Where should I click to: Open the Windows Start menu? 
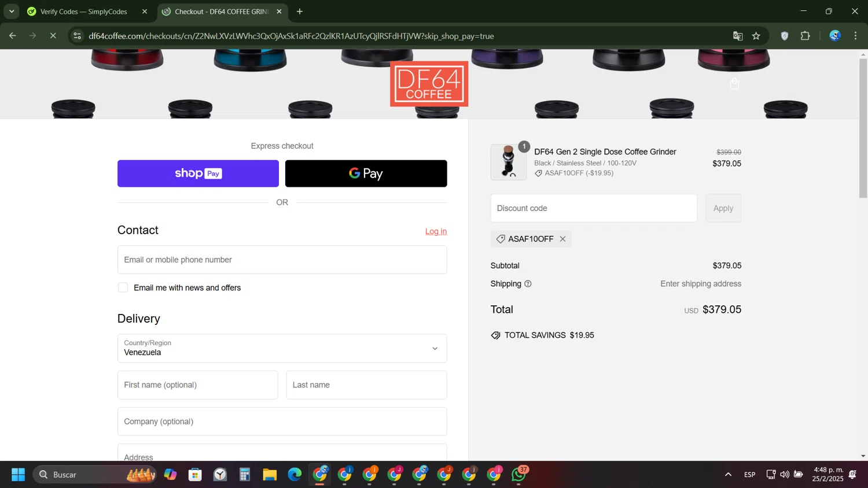[x=19, y=475]
